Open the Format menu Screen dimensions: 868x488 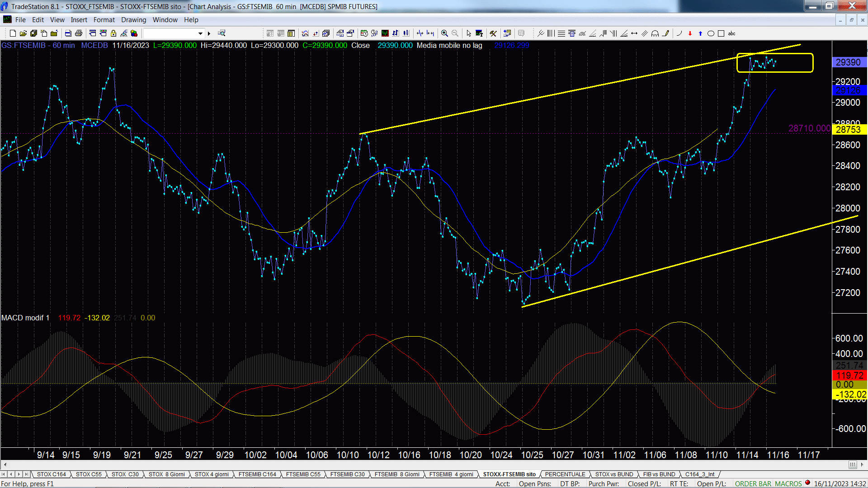tap(104, 20)
